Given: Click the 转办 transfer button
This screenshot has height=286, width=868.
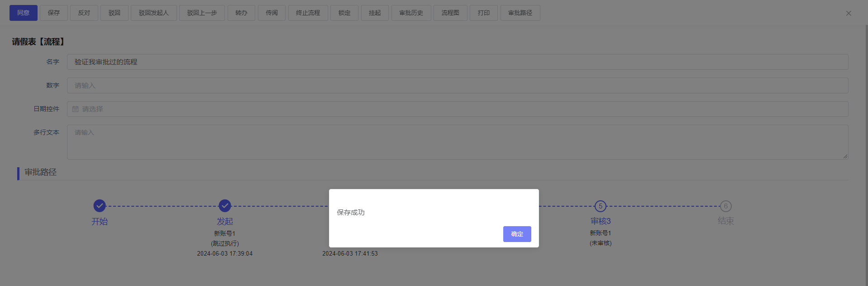Looking at the screenshot, I should 241,13.
